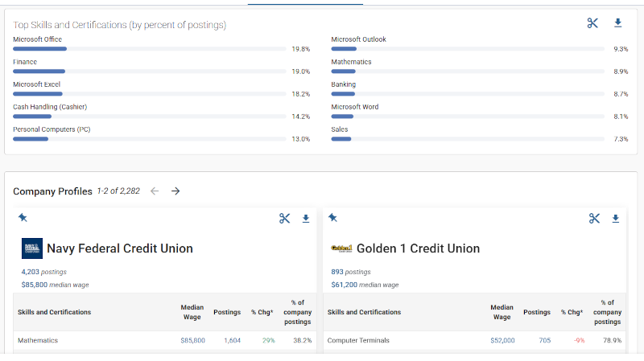The height and width of the screenshot is (361, 644).
Task: Click the 9.3% value for Microsoft Outlook
Action: point(621,49)
